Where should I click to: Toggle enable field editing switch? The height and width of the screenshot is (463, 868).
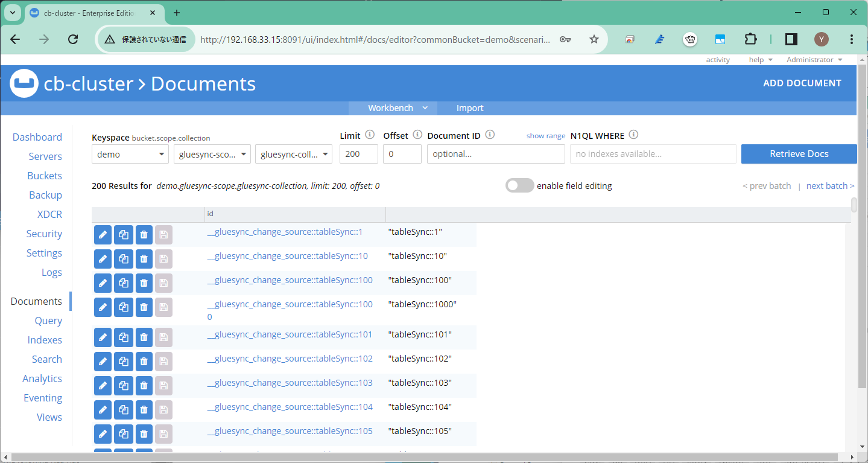pyautogui.click(x=519, y=185)
